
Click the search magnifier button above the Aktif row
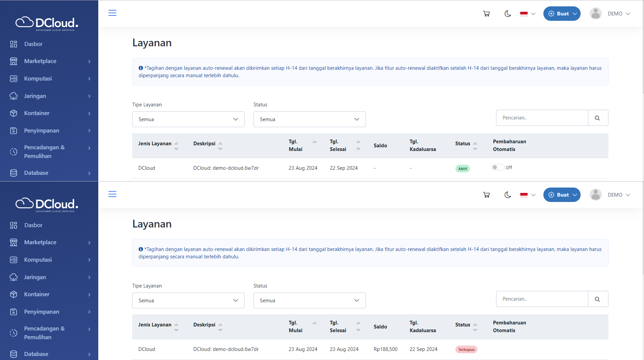click(597, 118)
